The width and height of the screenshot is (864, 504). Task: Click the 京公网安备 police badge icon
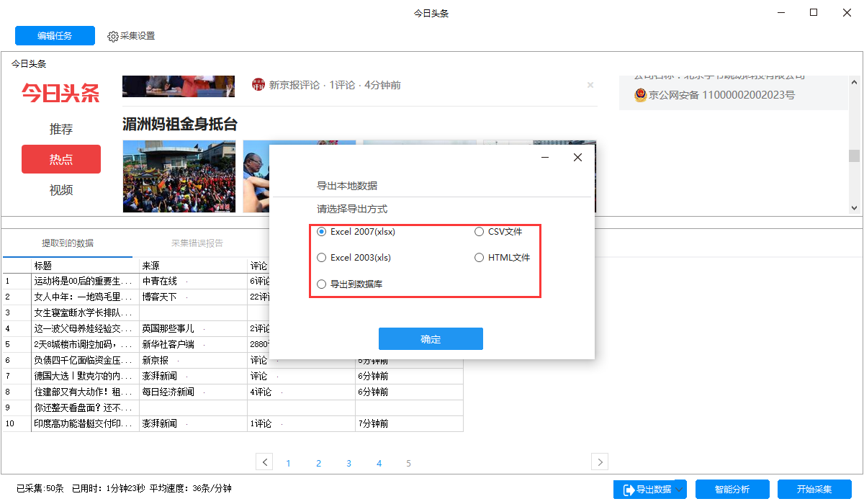point(640,94)
